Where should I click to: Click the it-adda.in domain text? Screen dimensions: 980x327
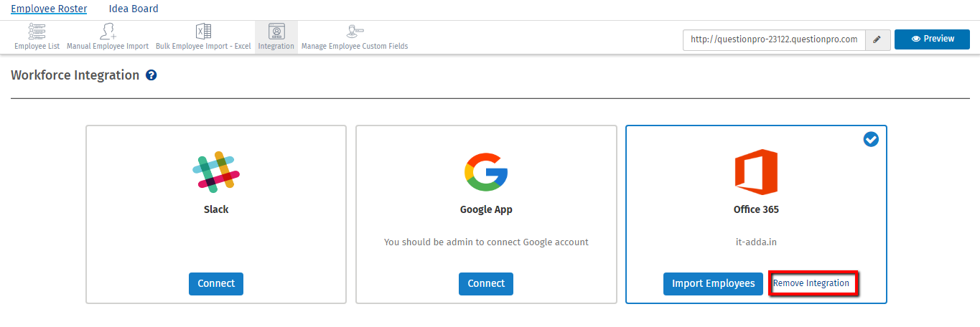pos(756,242)
